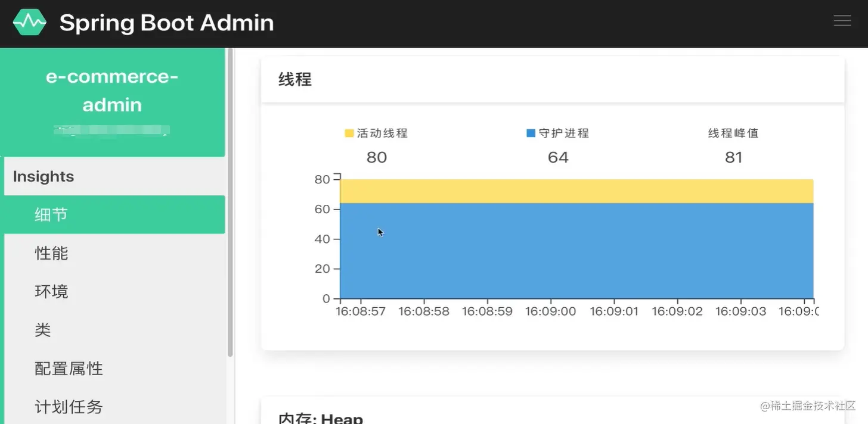Screen dimensions: 868x424
Task: Click the Spring Boot Admin heartbeat logo
Action: (x=29, y=22)
